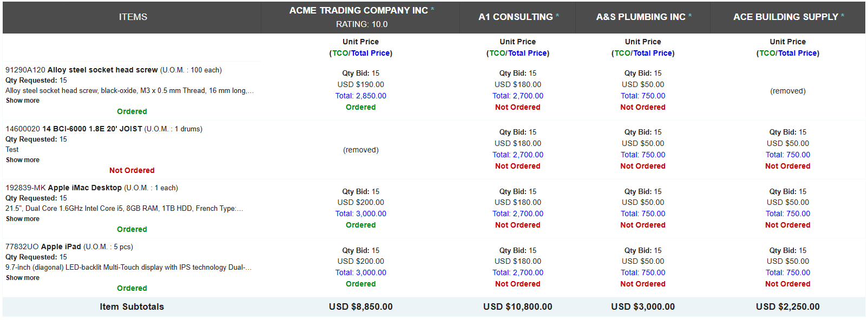Click asterisk icon beside A1 CONSULTING
868x320 pixels.
pos(557,16)
